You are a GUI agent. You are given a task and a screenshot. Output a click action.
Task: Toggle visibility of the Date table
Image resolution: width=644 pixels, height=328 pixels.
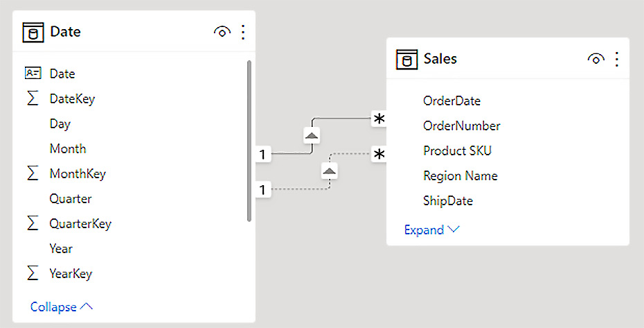222,32
